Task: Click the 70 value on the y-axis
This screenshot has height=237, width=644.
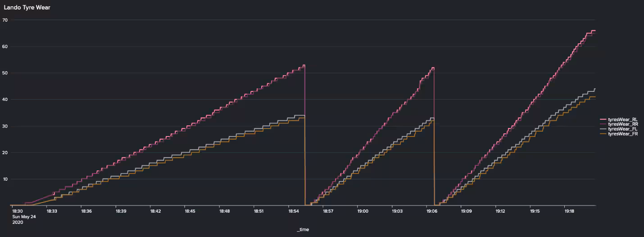Action: point(5,20)
